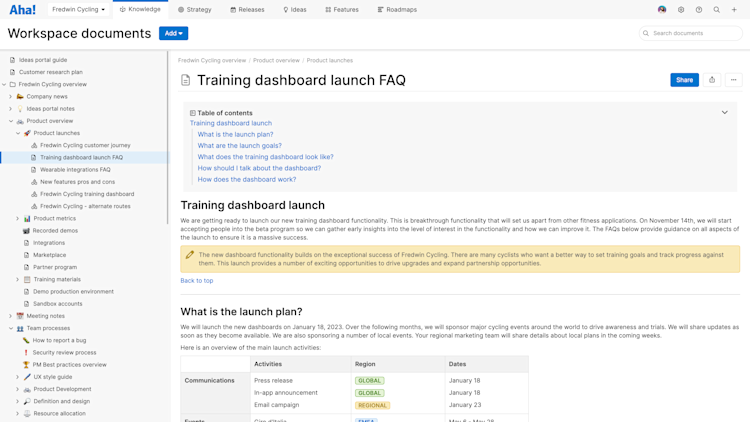This screenshot has height=422, width=750.
Task: Click the Team processes people icon
Action: 20,328
